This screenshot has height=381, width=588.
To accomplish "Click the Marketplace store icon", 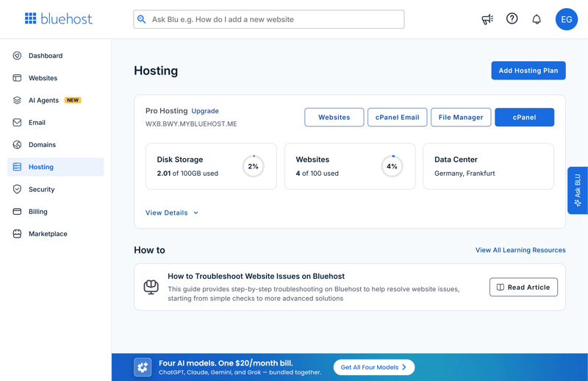I will 17,233.
